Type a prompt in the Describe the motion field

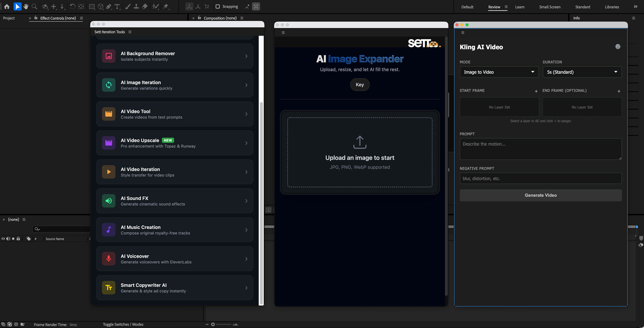pos(540,149)
